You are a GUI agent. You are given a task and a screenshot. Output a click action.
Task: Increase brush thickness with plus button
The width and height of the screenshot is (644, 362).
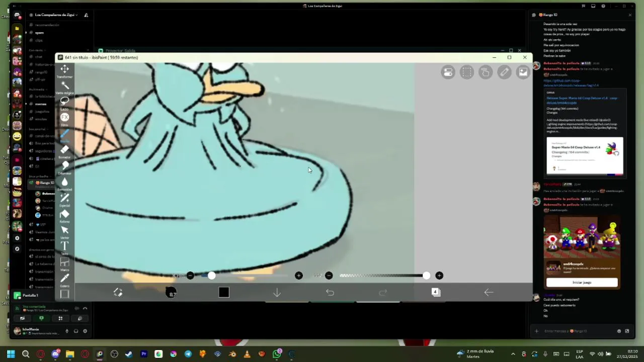point(299,276)
